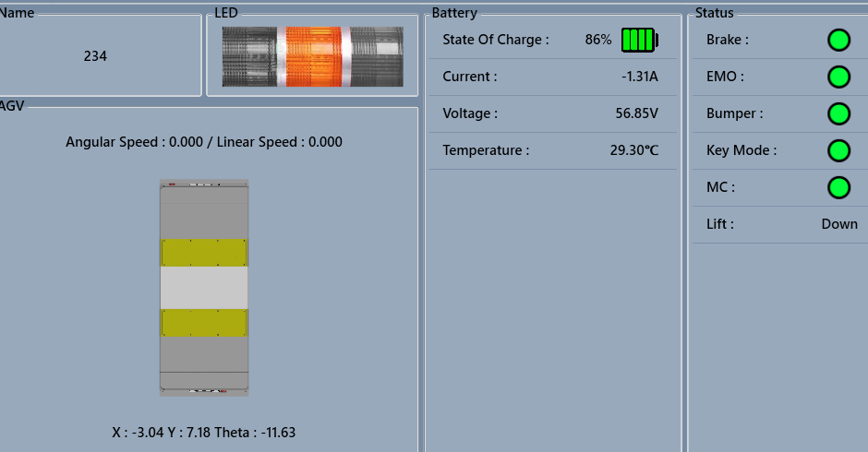Click the lower yellow band on AGV
Image resolution: width=868 pixels, height=452 pixels.
click(x=204, y=323)
